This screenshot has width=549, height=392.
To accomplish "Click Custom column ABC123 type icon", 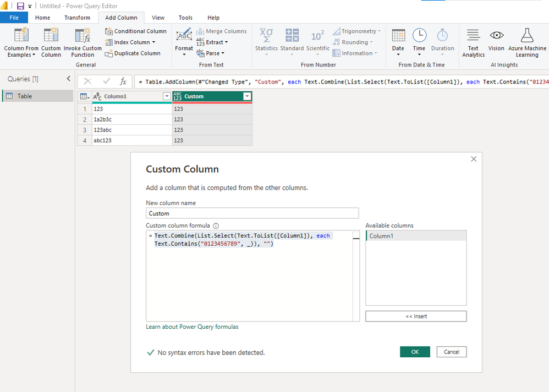I will pos(178,96).
